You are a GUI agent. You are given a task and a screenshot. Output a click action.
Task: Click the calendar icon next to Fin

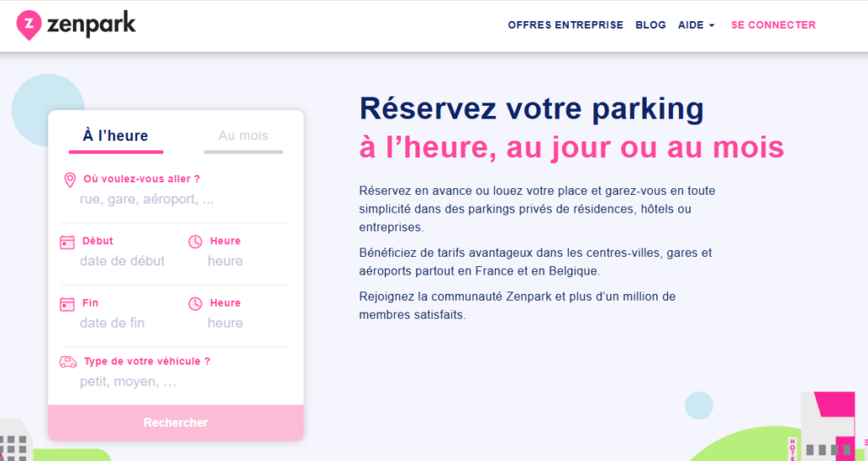pyautogui.click(x=68, y=303)
